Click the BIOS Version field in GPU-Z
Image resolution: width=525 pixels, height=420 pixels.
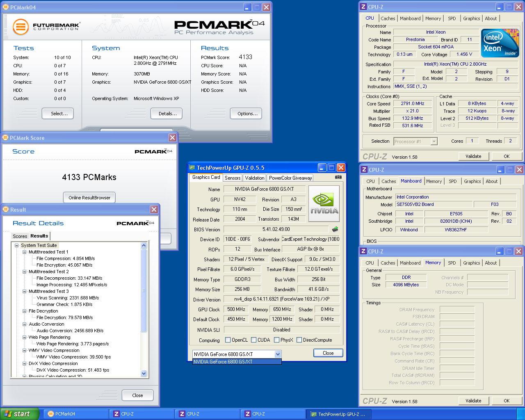pyautogui.click(x=276, y=229)
